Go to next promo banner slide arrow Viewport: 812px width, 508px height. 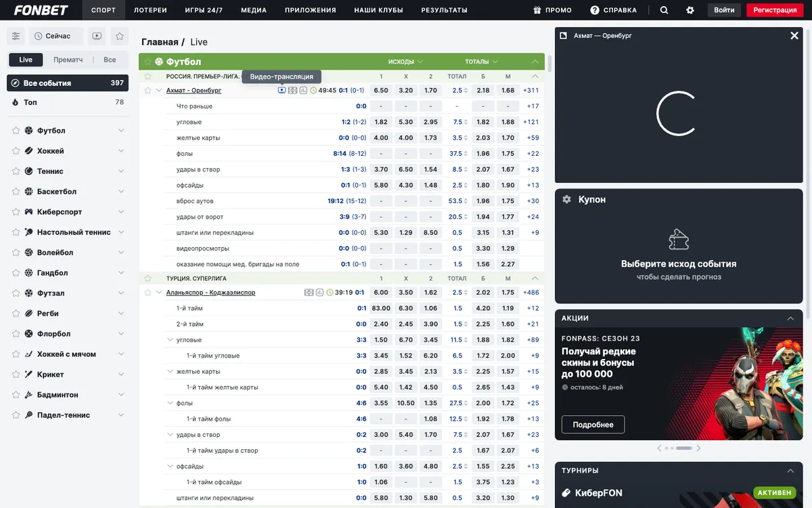(x=698, y=448)
